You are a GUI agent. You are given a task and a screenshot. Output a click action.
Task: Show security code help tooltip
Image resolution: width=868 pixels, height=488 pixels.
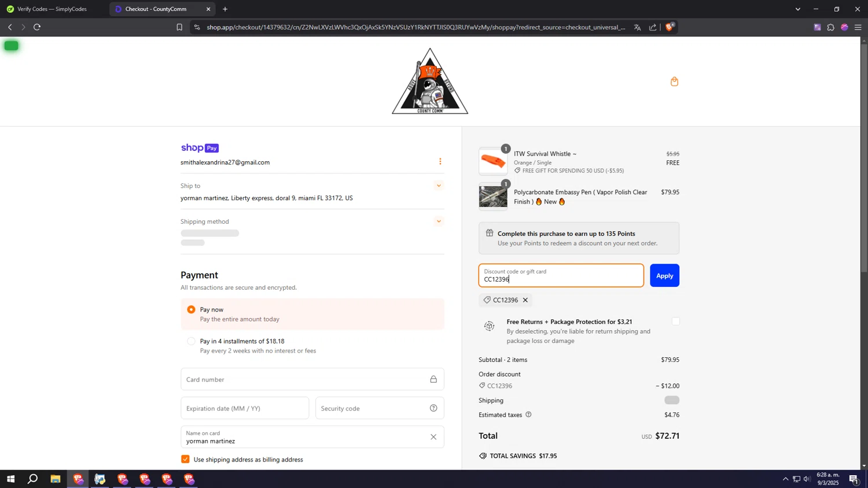[x=433, y=408]
